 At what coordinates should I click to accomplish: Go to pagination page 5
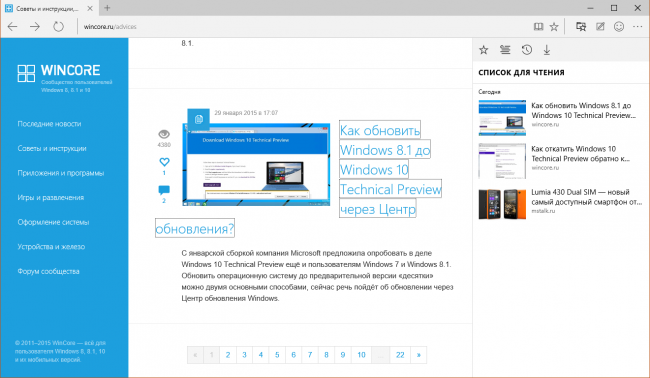tap(277, 355)
